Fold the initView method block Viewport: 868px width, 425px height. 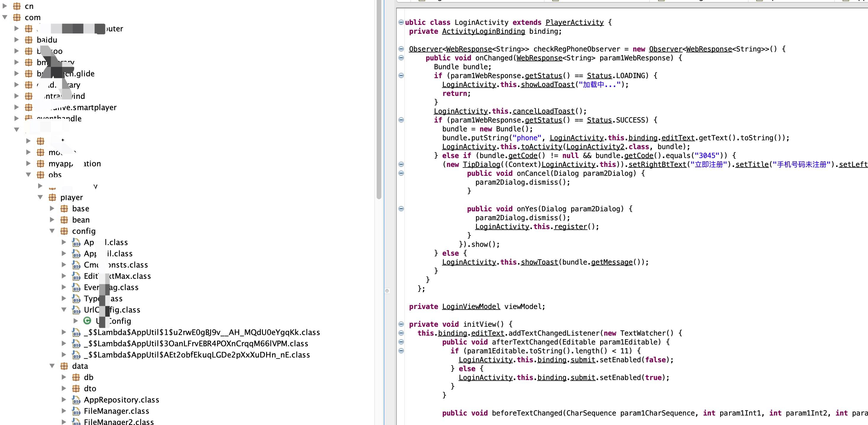401,324
